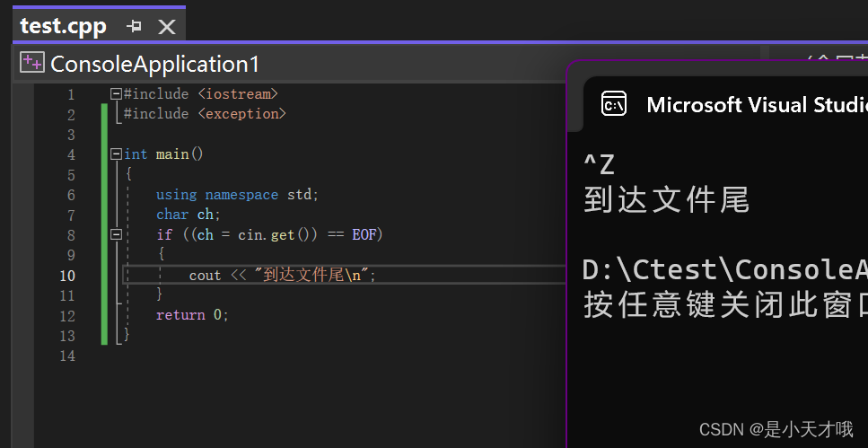Image resolution: width=868 pixels, height=448 pixels.
Task: Place cursor on '#include <iostream>' text
Action: coord(201,94)
